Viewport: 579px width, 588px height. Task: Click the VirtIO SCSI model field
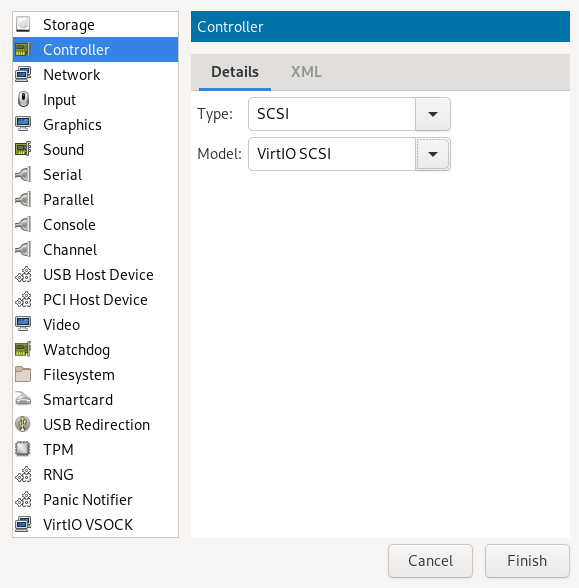click(x=332, y=154)
